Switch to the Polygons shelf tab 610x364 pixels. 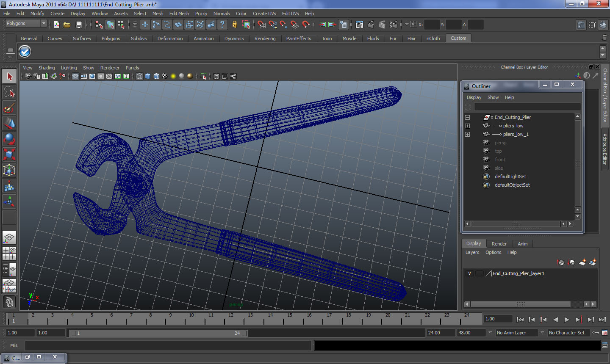coord(111,39)
